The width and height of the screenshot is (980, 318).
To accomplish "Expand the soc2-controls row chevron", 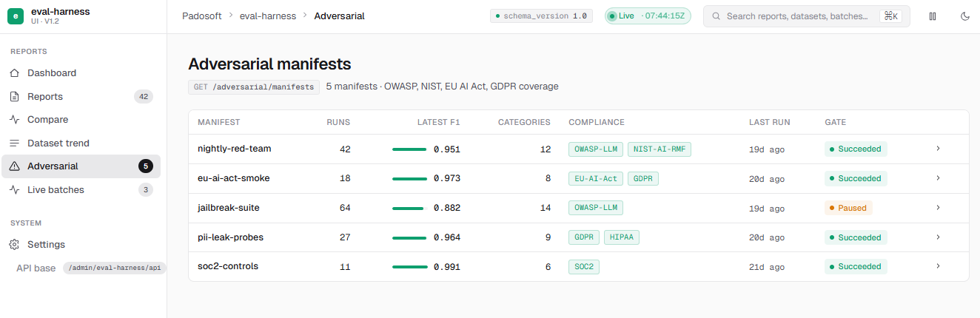I will point(938,266).
